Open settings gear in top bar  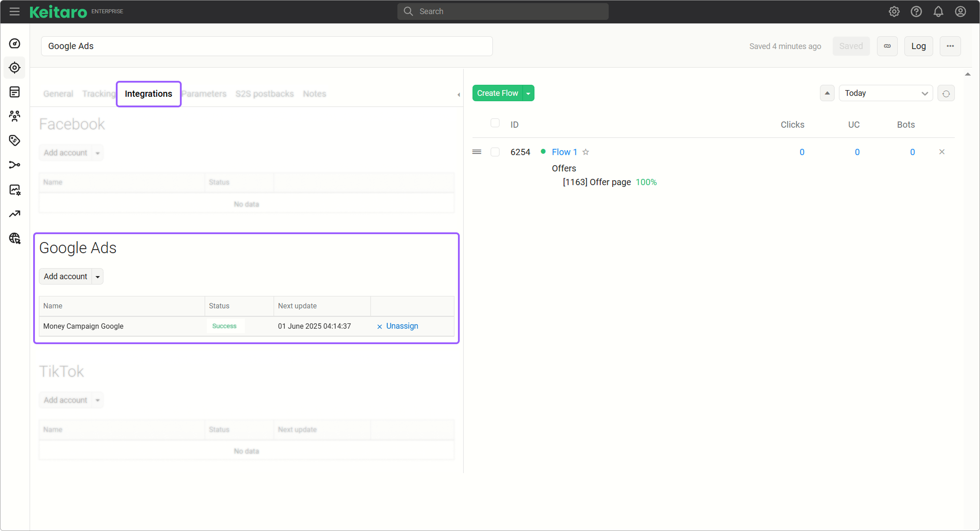point(894,11)
